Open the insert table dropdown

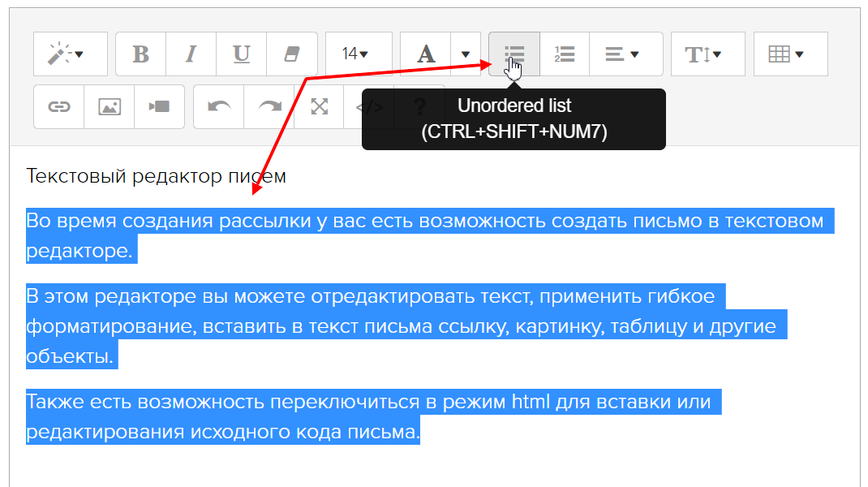pos(790,54)
